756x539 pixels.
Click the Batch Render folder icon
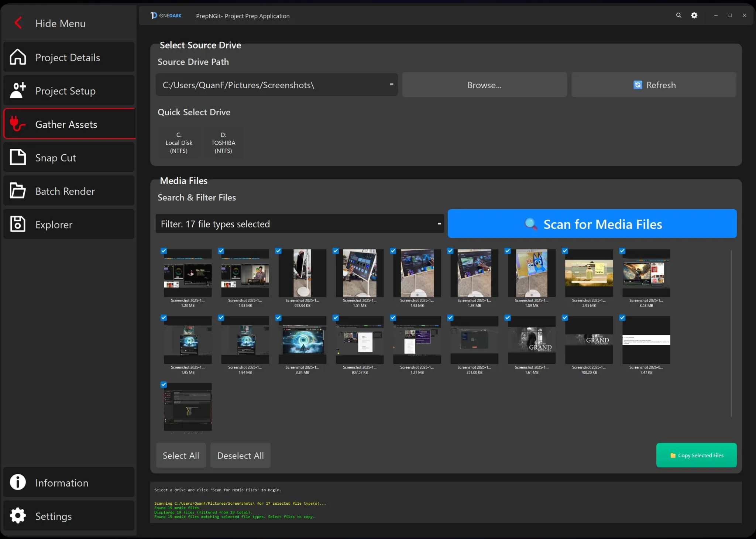point(18,191)
